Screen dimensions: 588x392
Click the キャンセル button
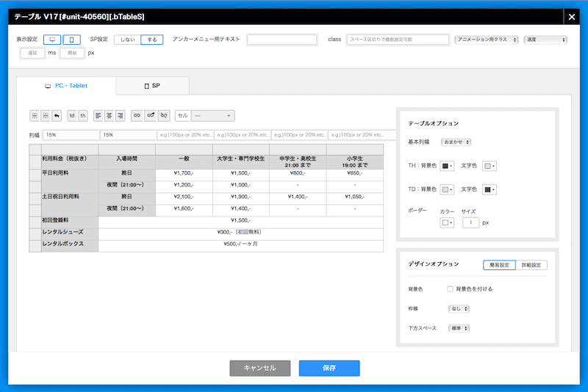pos(260,368)
